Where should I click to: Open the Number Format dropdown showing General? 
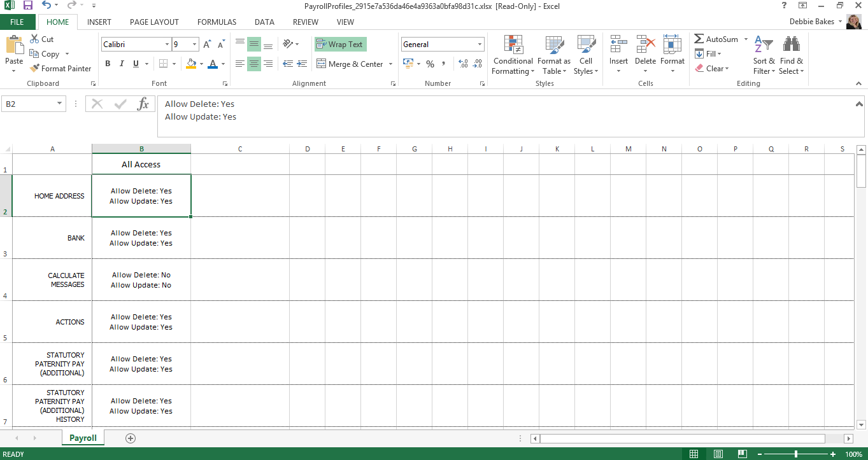coord(480,45)
